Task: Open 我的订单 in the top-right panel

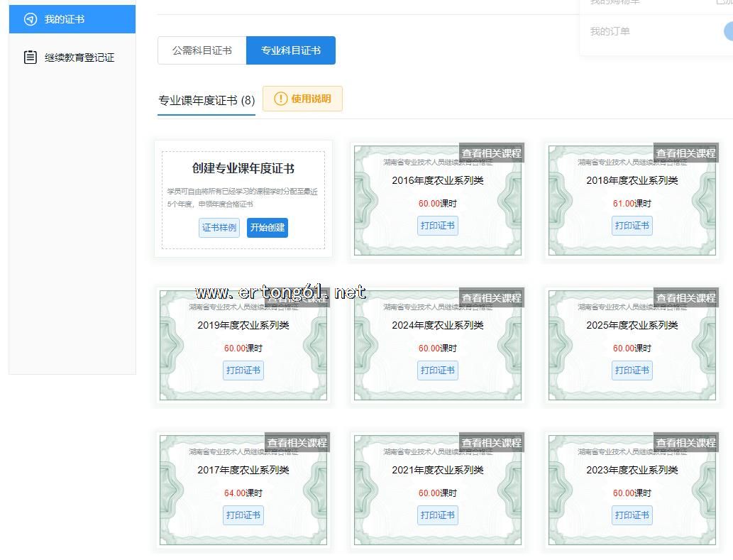Action: coord(610,31)
